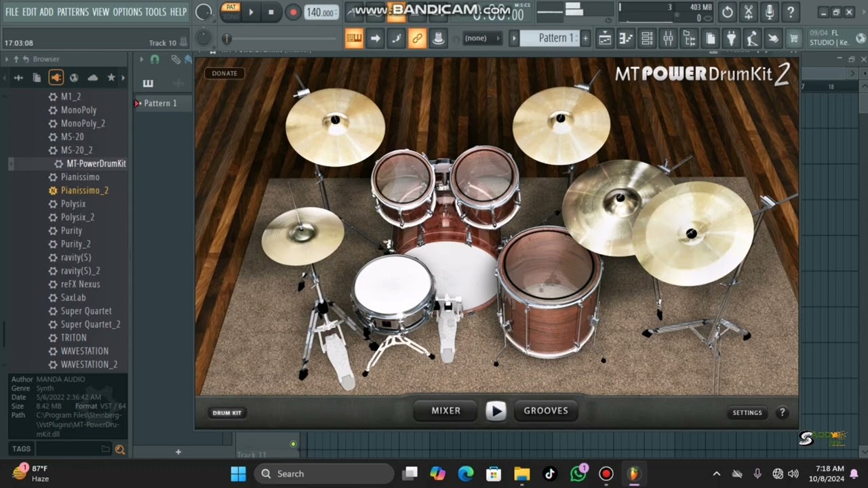Select the Browser globe online tab
The height and width of the screenshot is (488, 868).
click(x=74, y=78)
